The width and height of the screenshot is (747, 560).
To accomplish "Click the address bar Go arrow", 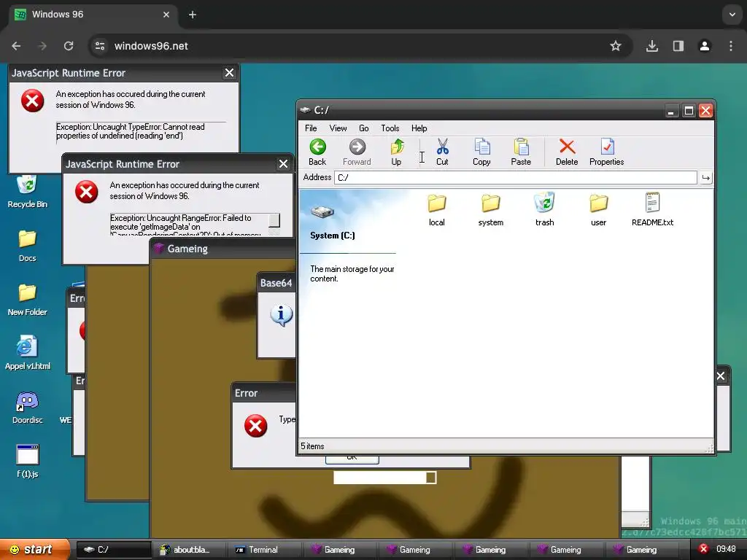I will click(705, 178).
